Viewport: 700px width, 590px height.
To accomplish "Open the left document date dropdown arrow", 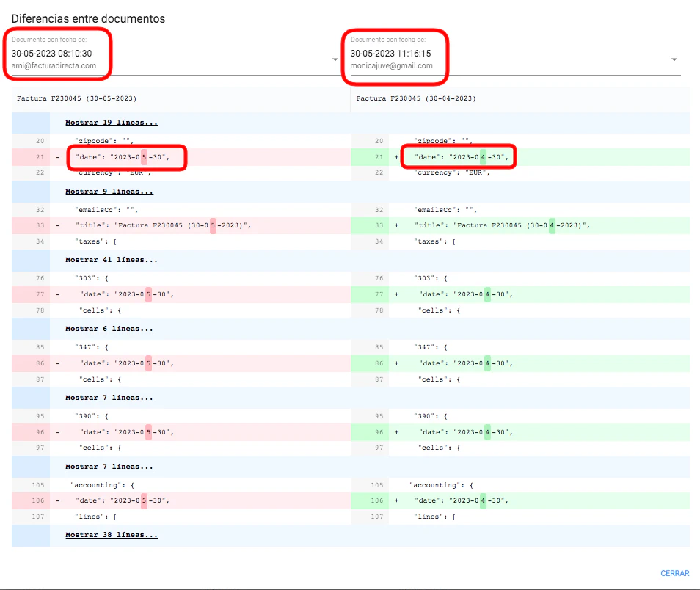I will point(335,59).
